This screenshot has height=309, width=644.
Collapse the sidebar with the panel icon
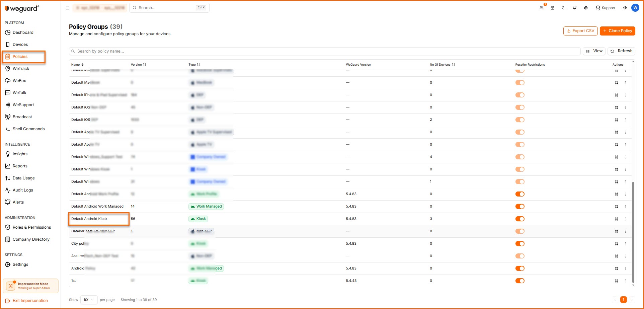pyautogui.click(x=68, y=8)
